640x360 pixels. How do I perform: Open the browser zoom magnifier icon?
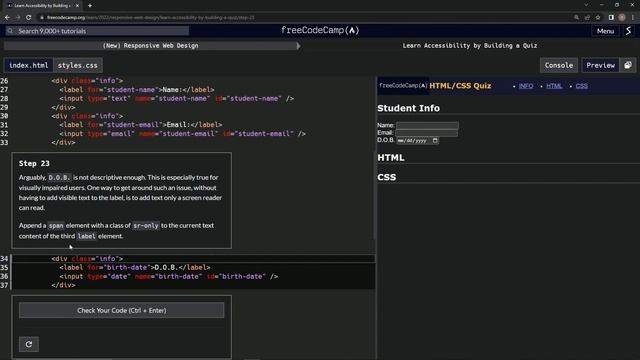pos(576,18)
